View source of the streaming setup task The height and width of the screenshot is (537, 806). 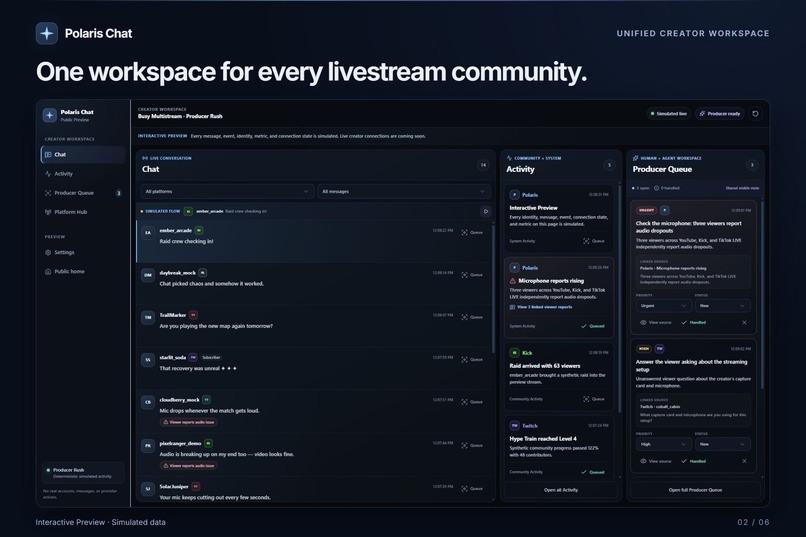click(x=656, y=461)
